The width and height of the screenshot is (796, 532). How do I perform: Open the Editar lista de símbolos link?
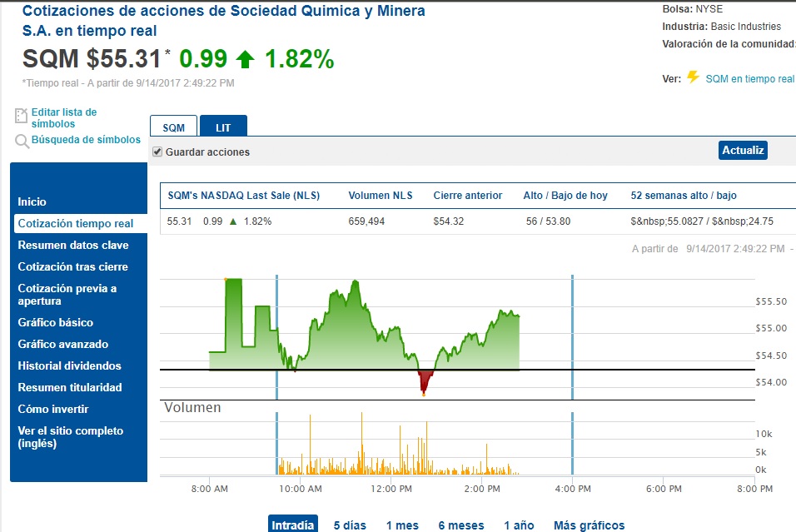coord(64,117)
